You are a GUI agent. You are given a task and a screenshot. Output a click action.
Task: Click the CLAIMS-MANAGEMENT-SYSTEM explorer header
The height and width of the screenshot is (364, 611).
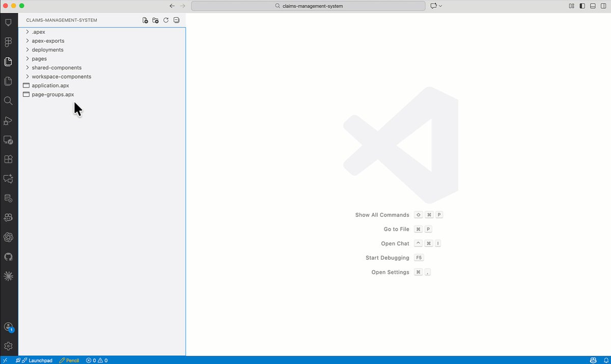62,20
